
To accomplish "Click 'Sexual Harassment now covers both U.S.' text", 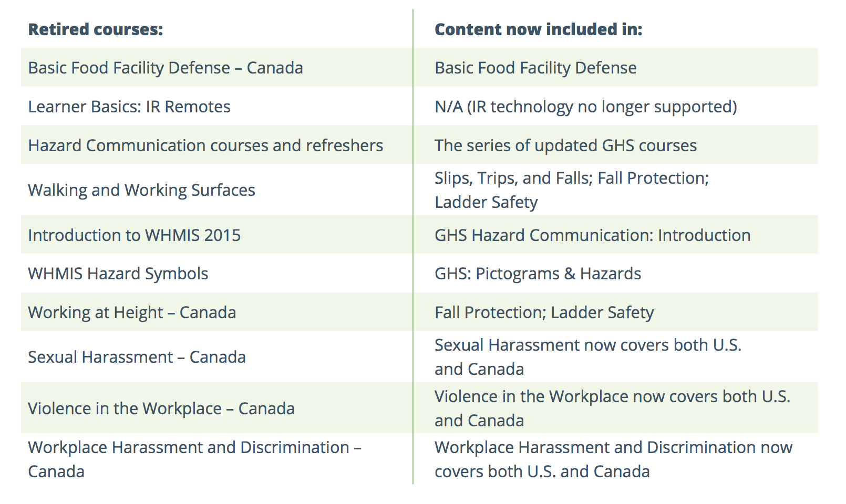I will coord(588,345).
